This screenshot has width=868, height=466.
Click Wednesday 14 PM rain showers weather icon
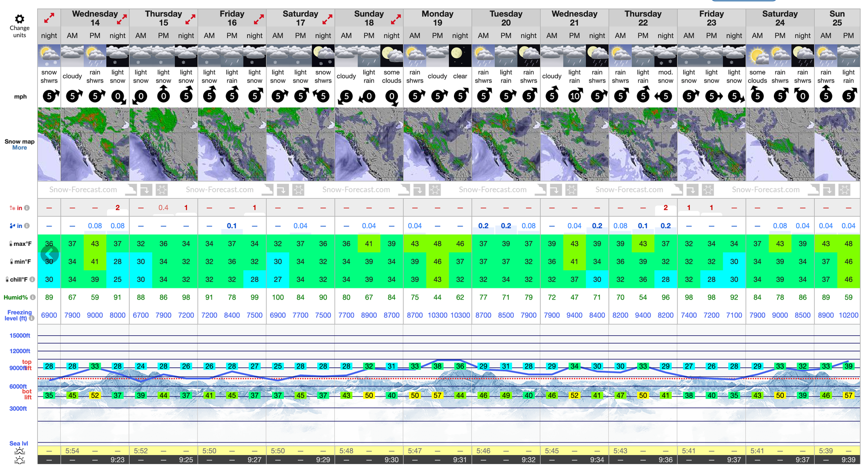pos(95,56)
